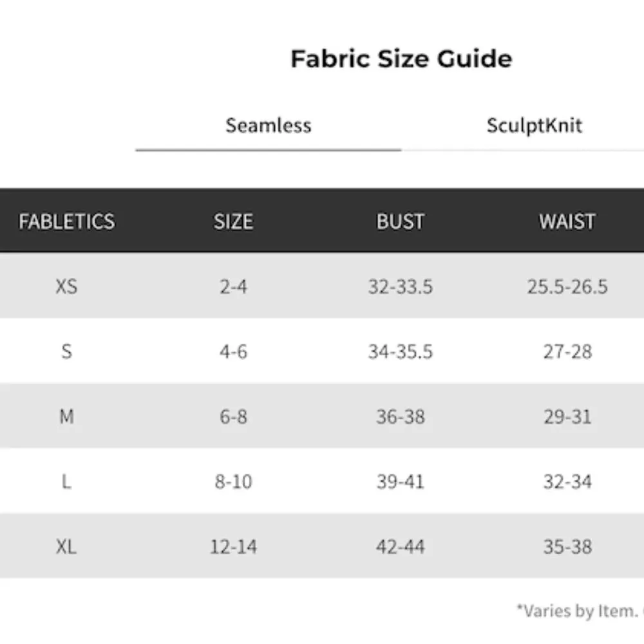644x644 pixels.
Task: Click the BUST column header
Action: (400, 222)
